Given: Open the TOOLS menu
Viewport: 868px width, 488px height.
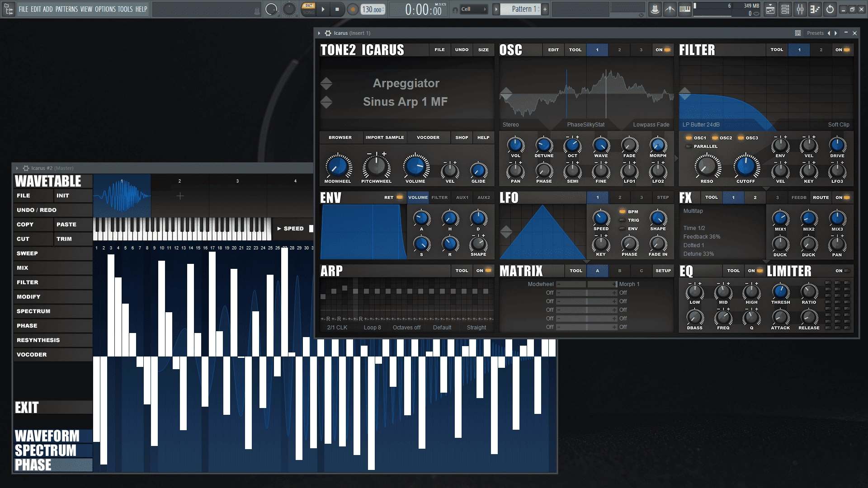Looking at the screenshot, I should [125, 9].
